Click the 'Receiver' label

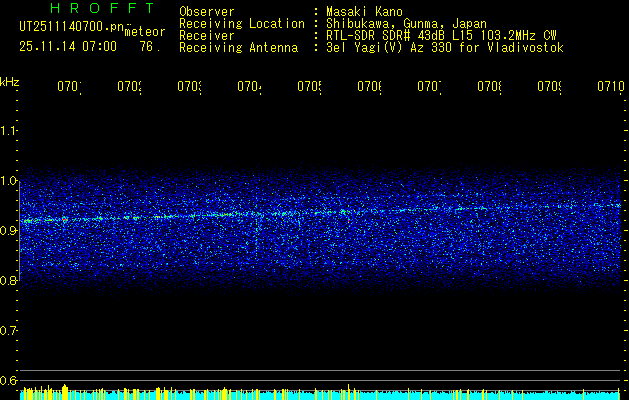tap(207, 35)
